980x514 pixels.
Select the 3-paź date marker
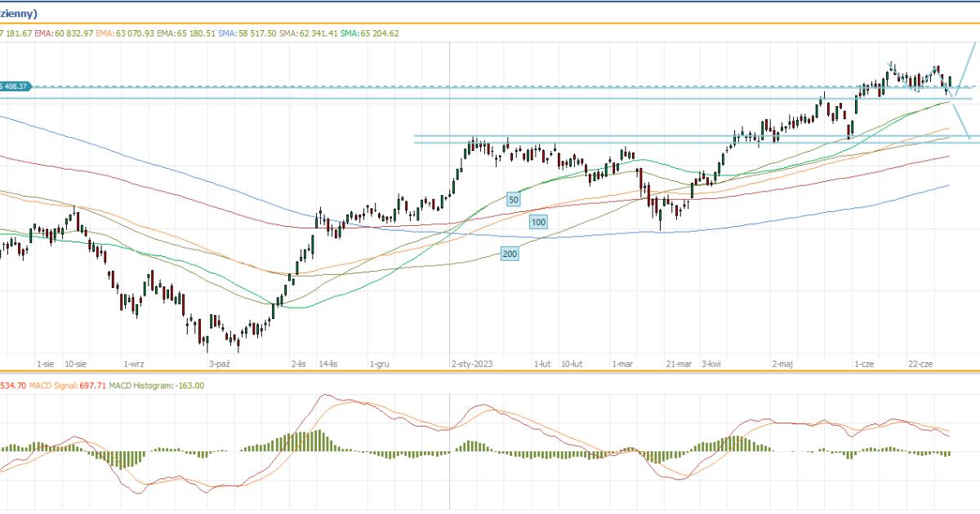pyautogui.click(x=220, y=365)
